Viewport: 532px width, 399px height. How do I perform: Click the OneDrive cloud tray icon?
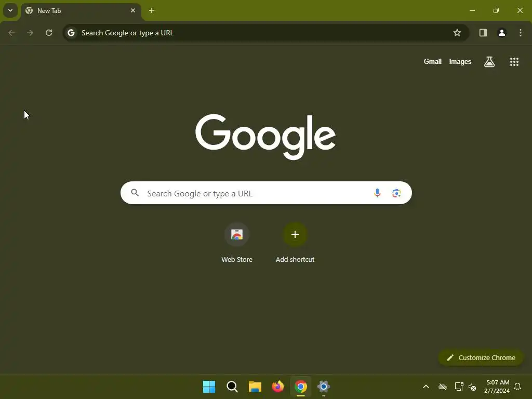[443, 387]
